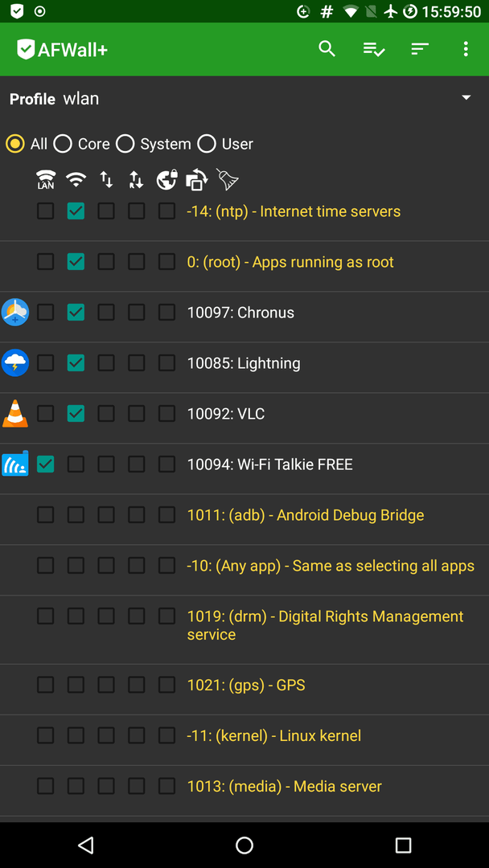Viewport: 489px width, 868px height.
Task: Check LAN checkbox for drm service row
Action: pyautogui.click(x=45, y=616)
